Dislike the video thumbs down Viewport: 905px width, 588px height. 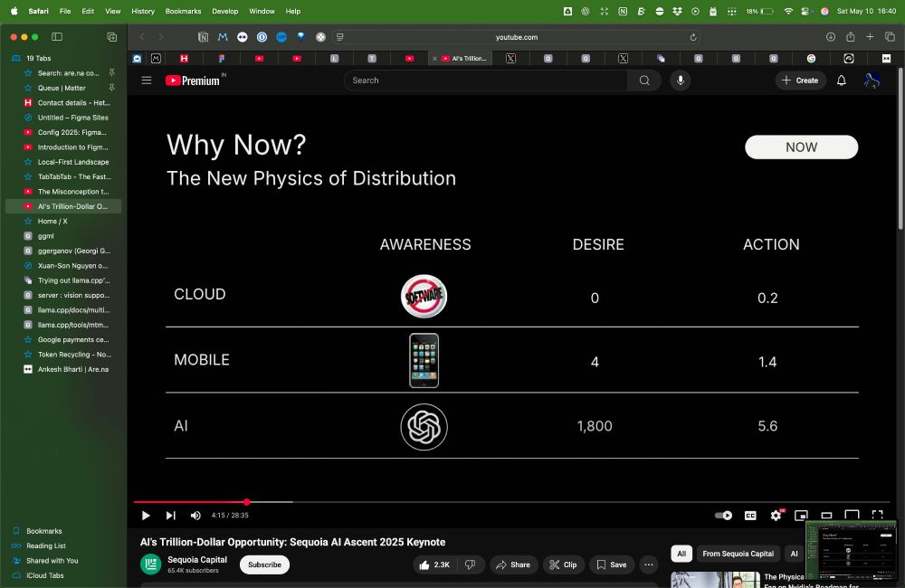tap(471, 564)
